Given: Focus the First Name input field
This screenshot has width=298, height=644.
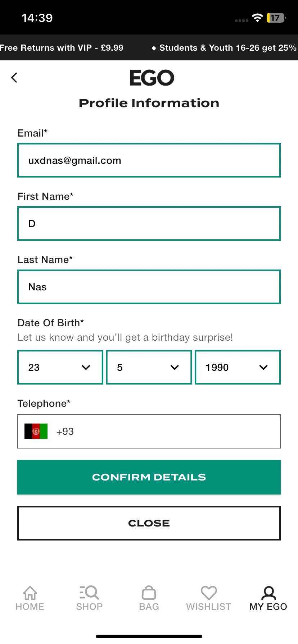Looking at the screenshot, I should click(x=149, y=224).
